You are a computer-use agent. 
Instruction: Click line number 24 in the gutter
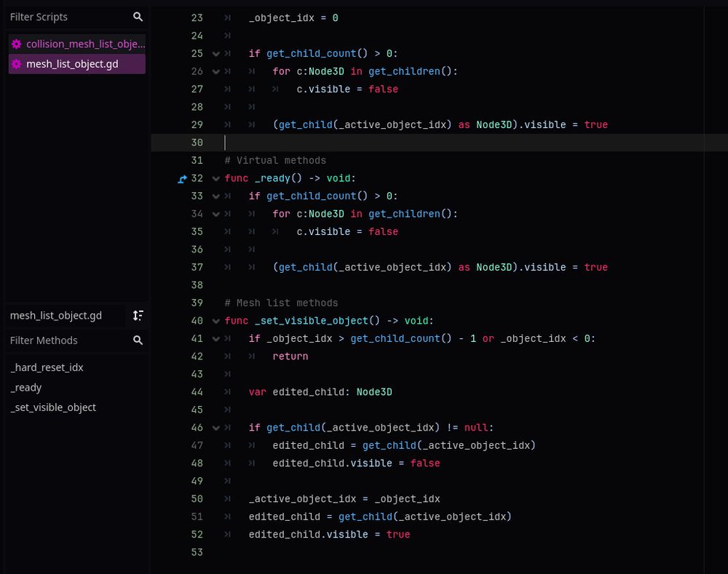[197, 36]
